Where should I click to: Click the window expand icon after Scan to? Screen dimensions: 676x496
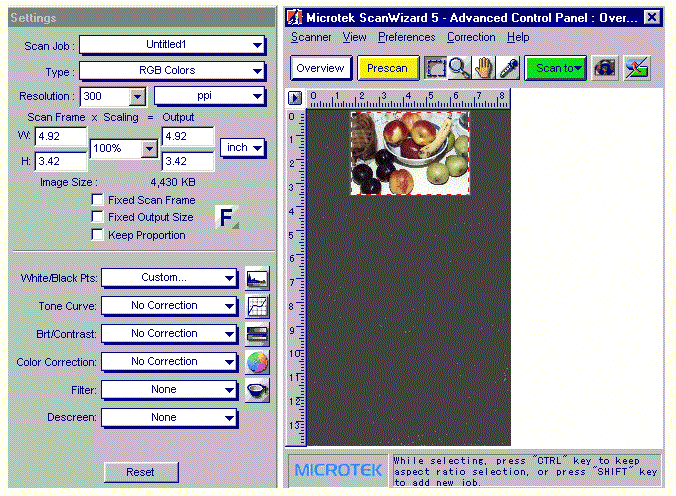pos(637,68)
